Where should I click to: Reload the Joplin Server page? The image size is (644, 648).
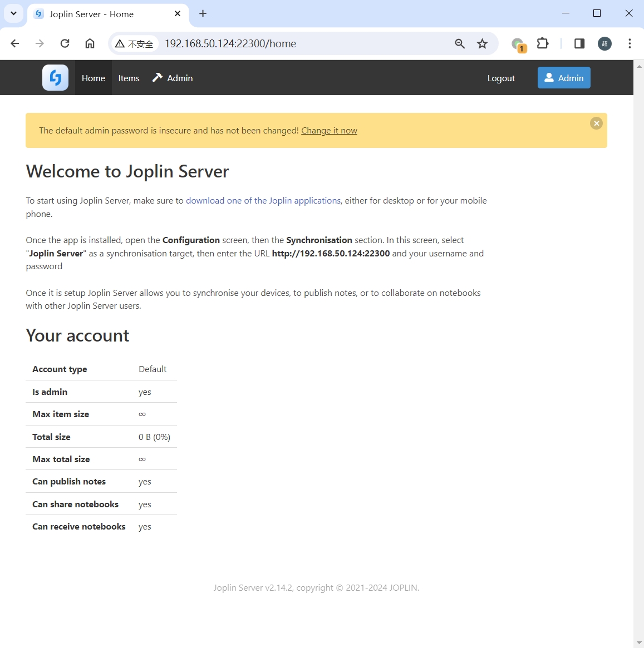point(65,44)
